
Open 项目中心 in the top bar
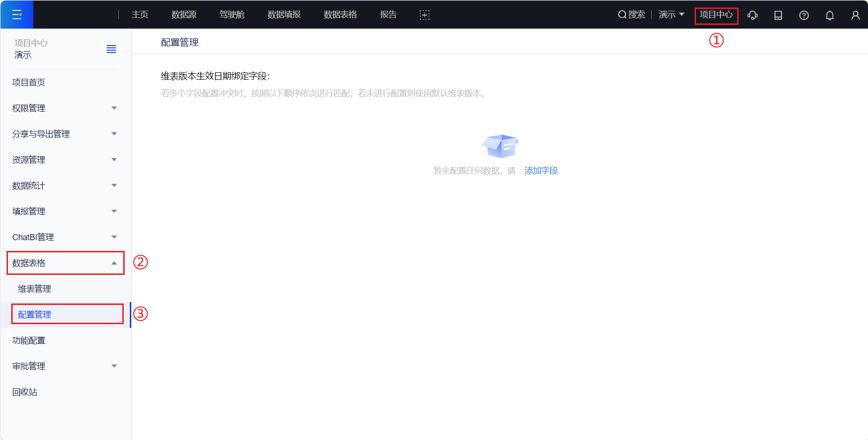point(716,15)
